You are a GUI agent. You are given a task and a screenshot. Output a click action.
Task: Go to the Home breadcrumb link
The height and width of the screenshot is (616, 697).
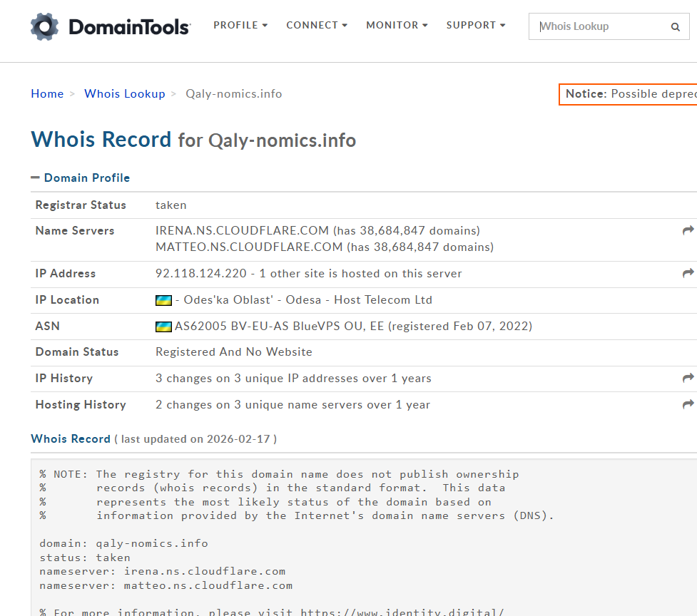47,93
